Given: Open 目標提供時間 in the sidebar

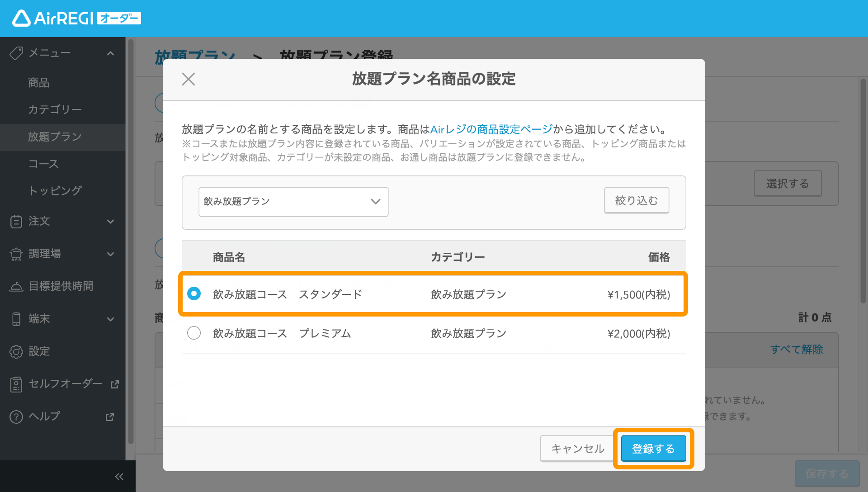Looking at the screenshot, I should tap(61, 286).
